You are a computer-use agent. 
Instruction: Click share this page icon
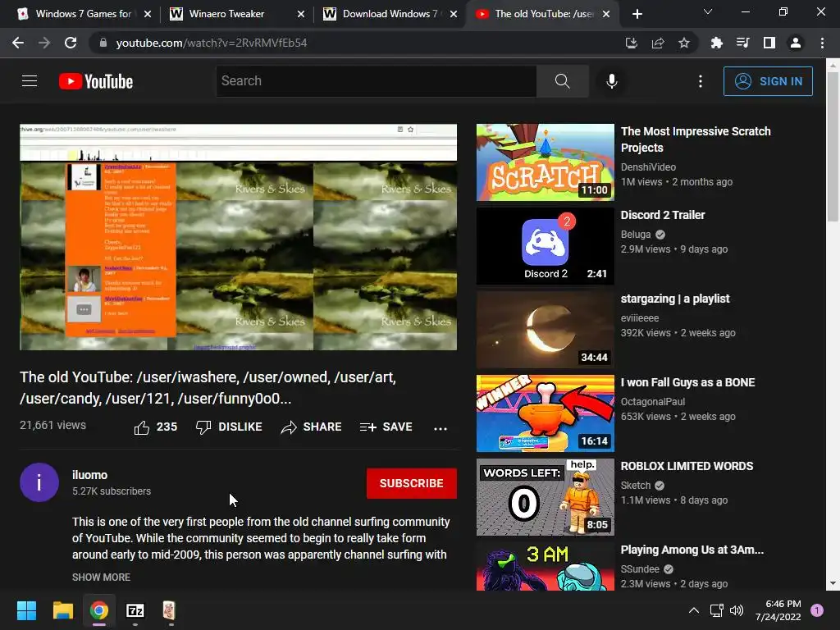click(658, 43)
